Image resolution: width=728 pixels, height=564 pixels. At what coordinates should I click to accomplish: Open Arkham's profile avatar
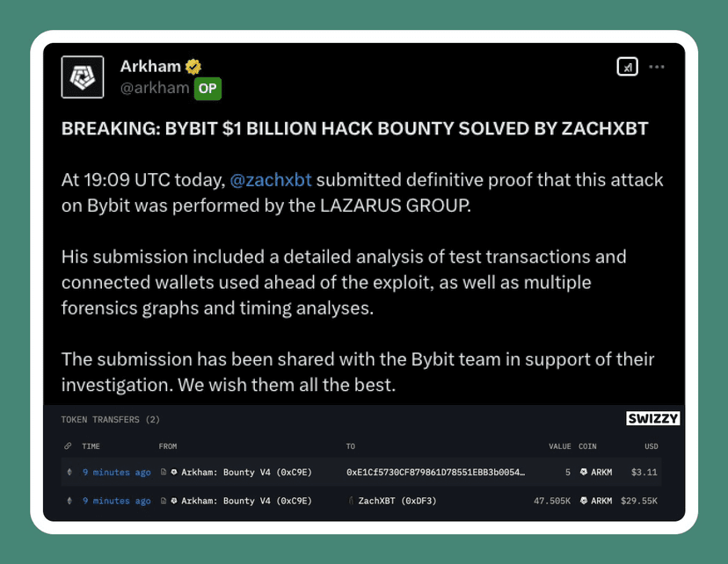[x=83, y=77]
